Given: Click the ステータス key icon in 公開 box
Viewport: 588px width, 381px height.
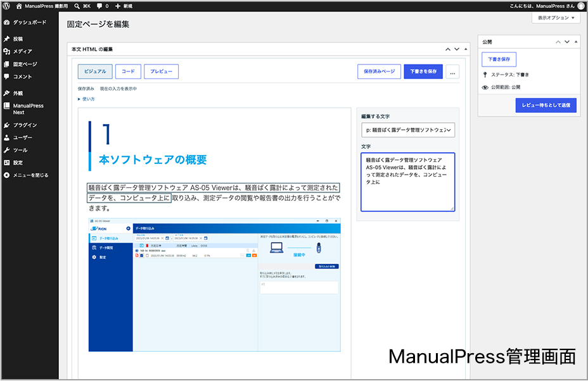Looking at the screenshot, I should pyautogui.click(x=485, y=75).
